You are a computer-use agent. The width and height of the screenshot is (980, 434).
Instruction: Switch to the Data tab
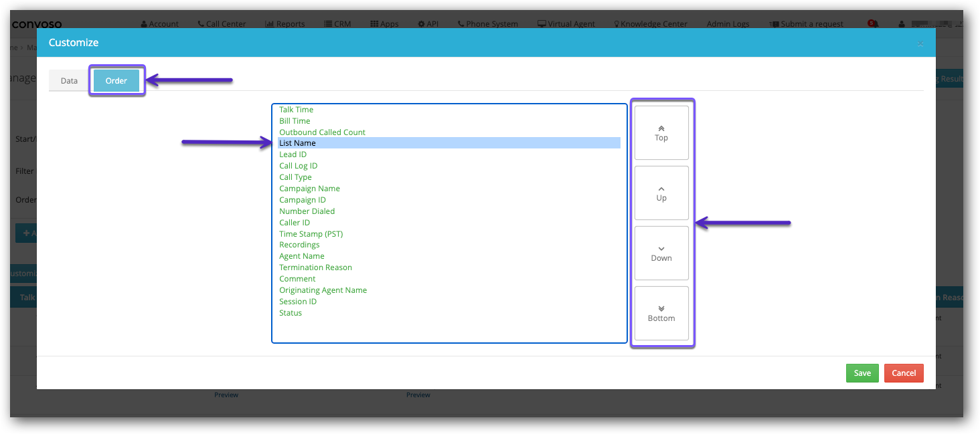pyautogui.click(x=69, y=81)
